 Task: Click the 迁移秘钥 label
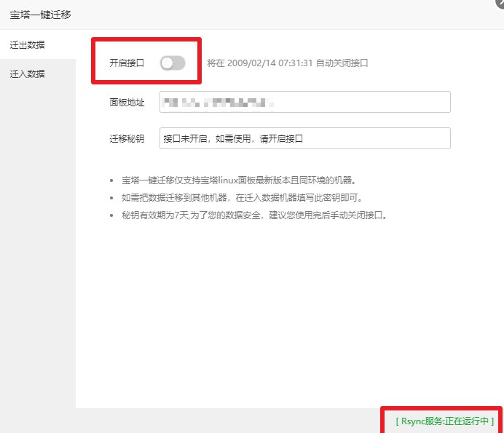point(127,138)
